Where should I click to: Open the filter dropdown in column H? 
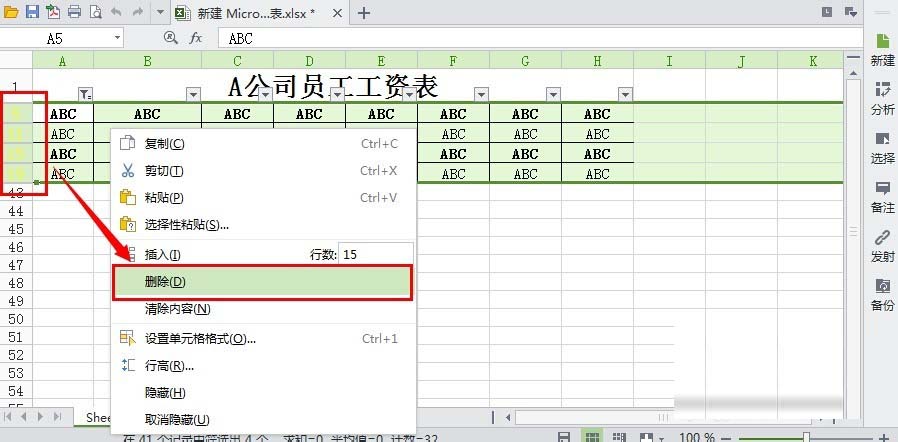coord(625,94)
